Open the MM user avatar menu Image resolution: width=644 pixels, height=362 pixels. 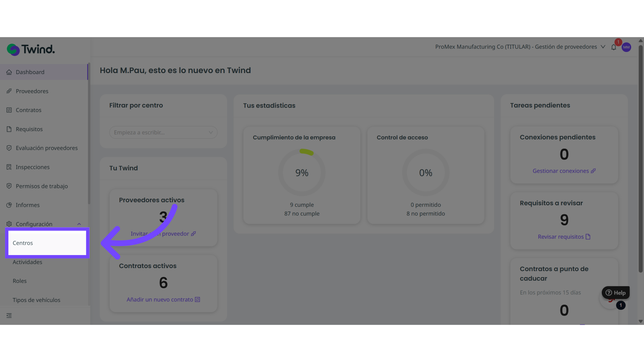(626, 47)
